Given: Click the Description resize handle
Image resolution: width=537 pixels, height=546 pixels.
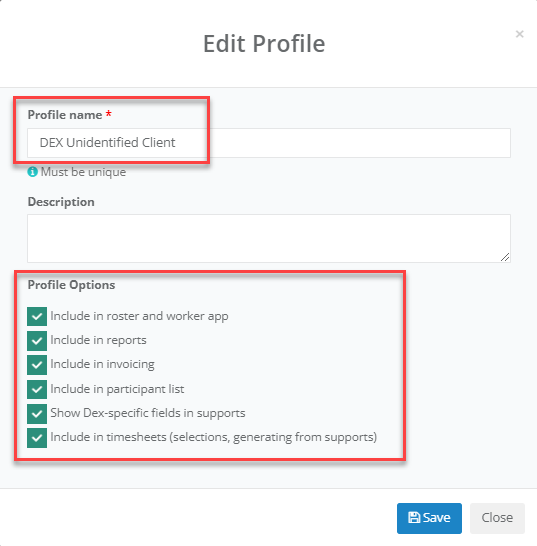Looking at the screenshot, I should [505, 257].
